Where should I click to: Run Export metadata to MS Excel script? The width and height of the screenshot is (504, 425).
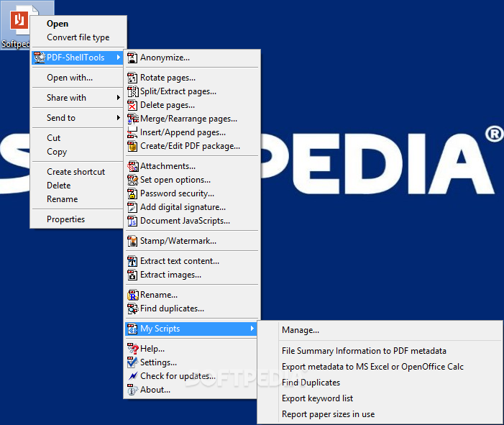pos(372,367)
